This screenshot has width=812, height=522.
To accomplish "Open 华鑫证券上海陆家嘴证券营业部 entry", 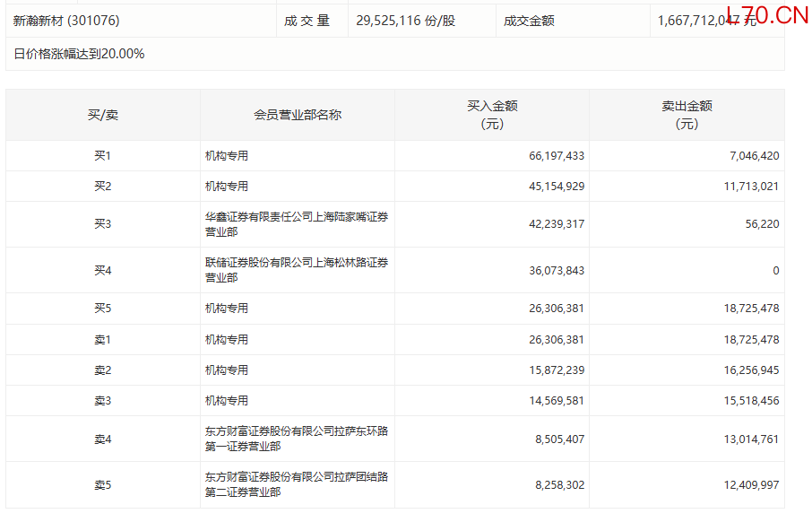I will click(296, 224).
